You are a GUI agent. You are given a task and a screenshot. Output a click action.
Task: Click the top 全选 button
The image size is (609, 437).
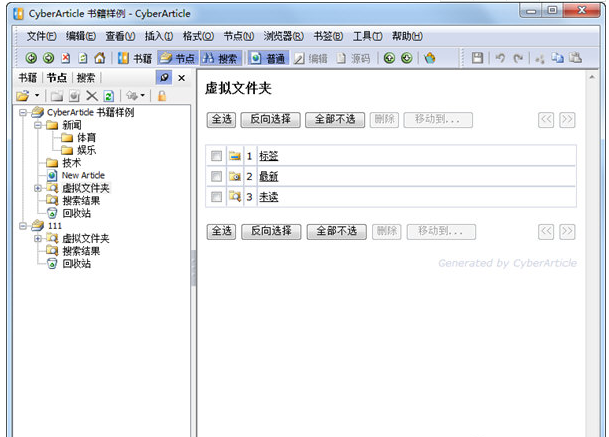[x=220, y=120]
